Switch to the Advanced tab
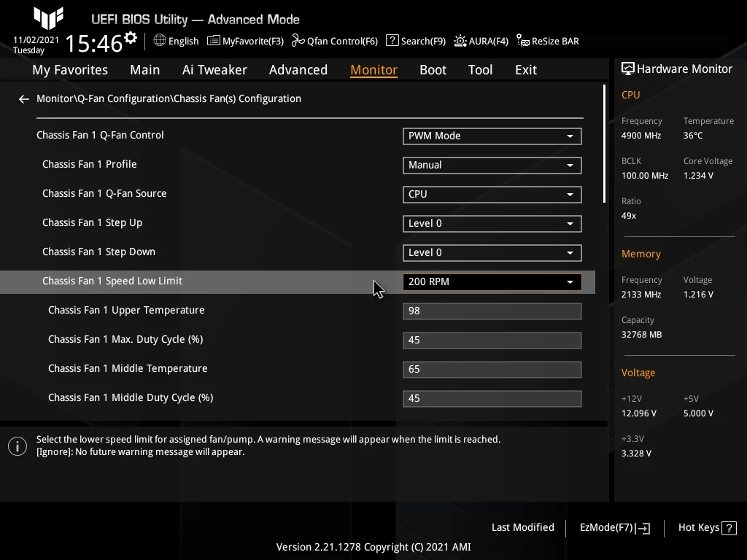 point(298,70)
